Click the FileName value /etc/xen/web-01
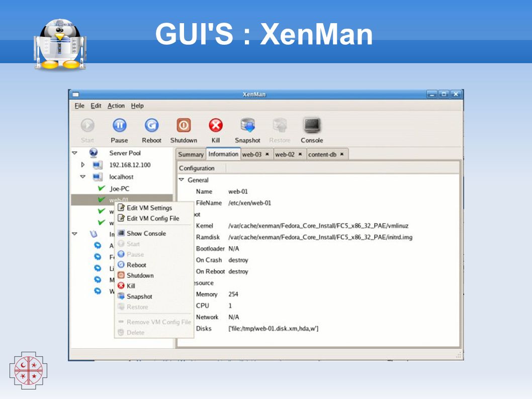Screen dimensions: 532x399 (x=250, y=203)
